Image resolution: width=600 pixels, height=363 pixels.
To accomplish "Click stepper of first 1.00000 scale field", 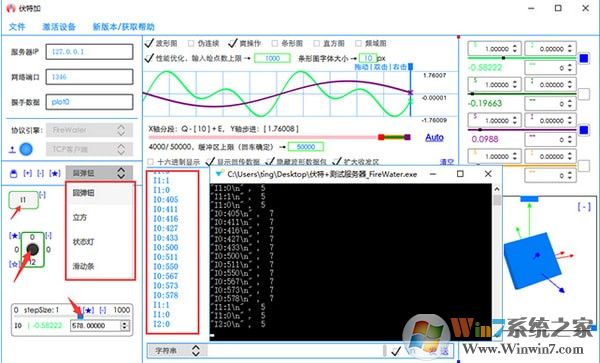I will [x=515, y=49].
